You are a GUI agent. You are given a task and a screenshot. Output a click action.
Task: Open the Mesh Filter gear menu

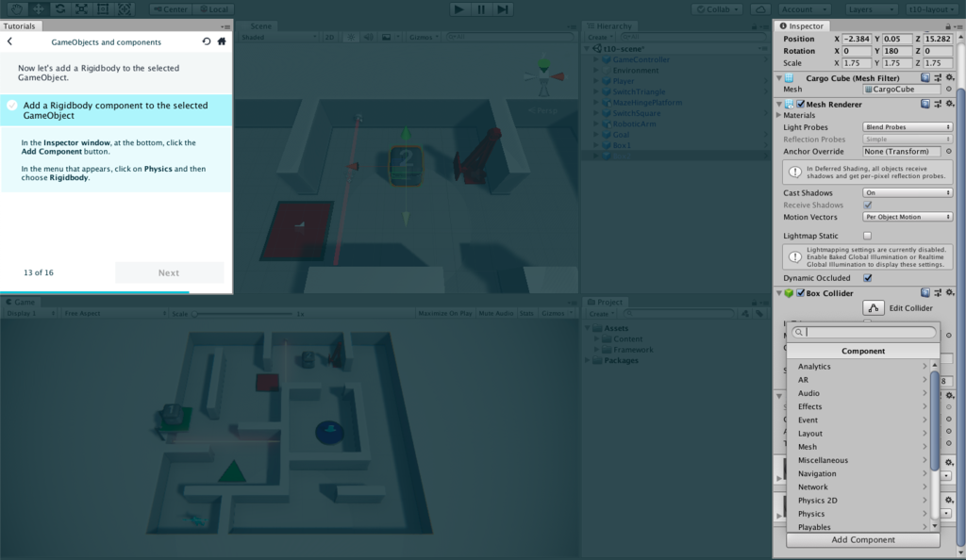tap(950, 78)
